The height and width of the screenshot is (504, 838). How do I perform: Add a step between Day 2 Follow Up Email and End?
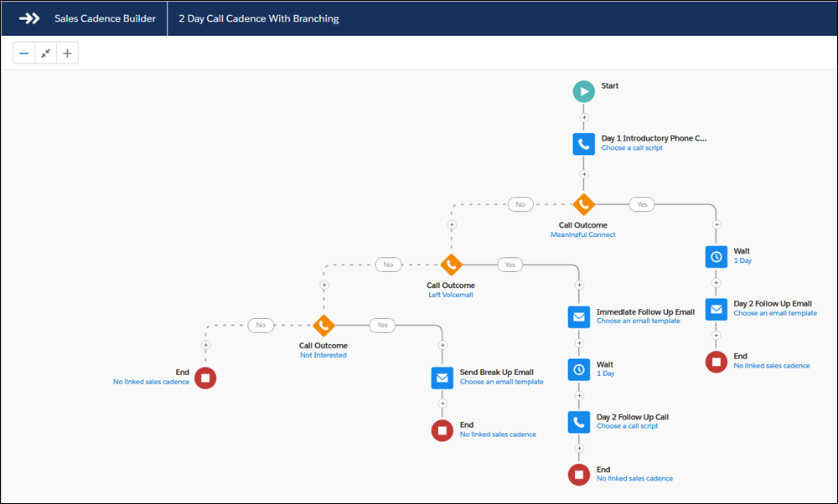pyautogui.click(x=716, y=335)
